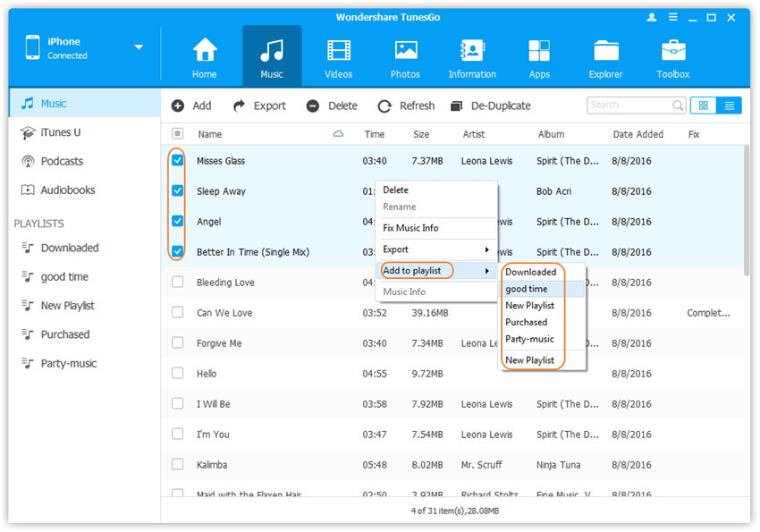
Task: Open good time playlist in sidebar
Action: 85,276
